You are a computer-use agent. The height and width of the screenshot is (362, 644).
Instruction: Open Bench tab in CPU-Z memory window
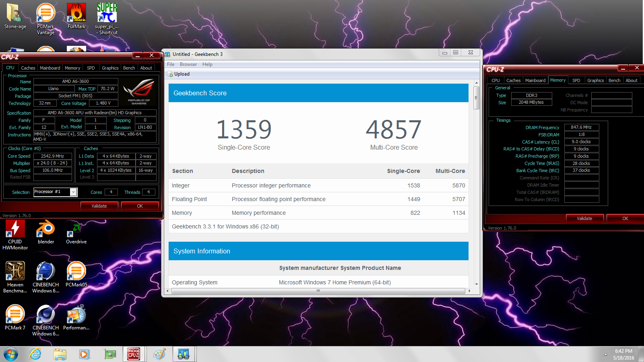click(615, 80)
